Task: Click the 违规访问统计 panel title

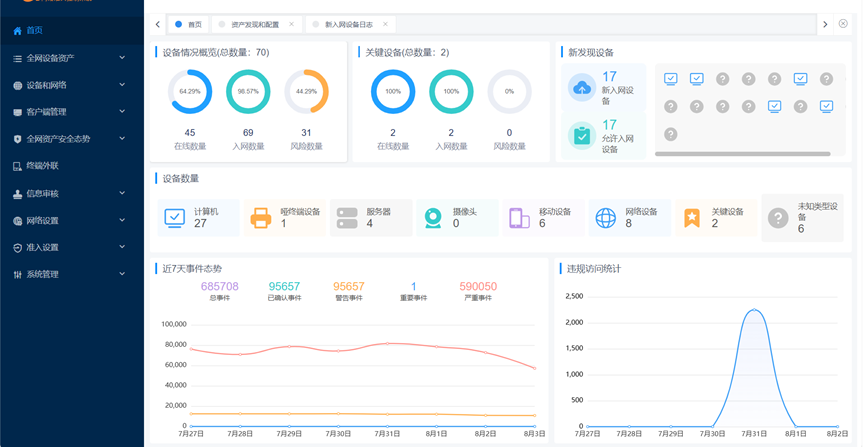Action: pos(594,268)
